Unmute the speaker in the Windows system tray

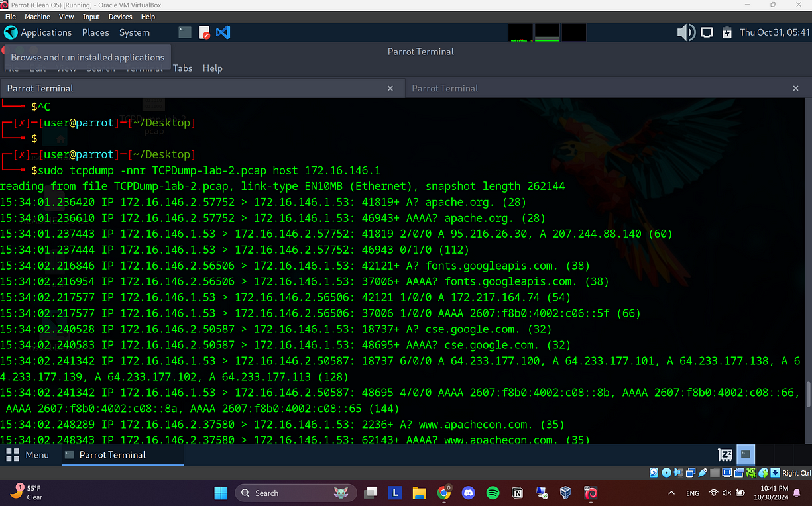(x=726, y=493)
